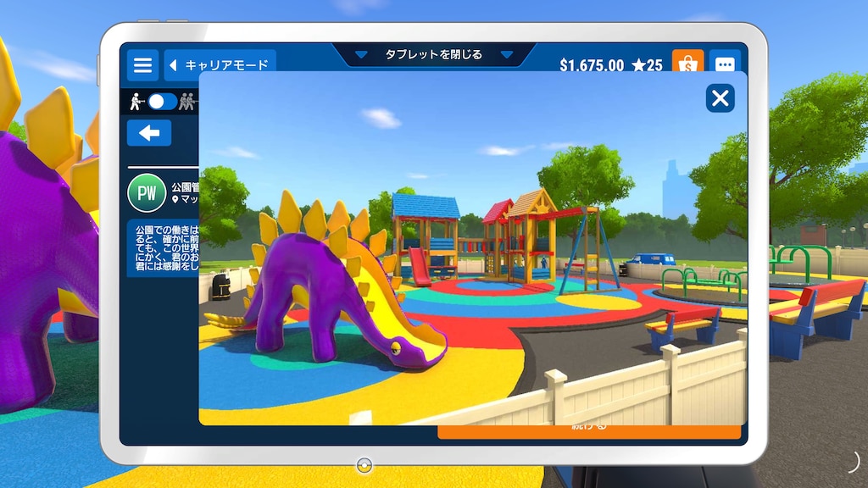Click the enlarged playground photo
Image resolution: width=868 pixels, height=488 pixels.
472,254
